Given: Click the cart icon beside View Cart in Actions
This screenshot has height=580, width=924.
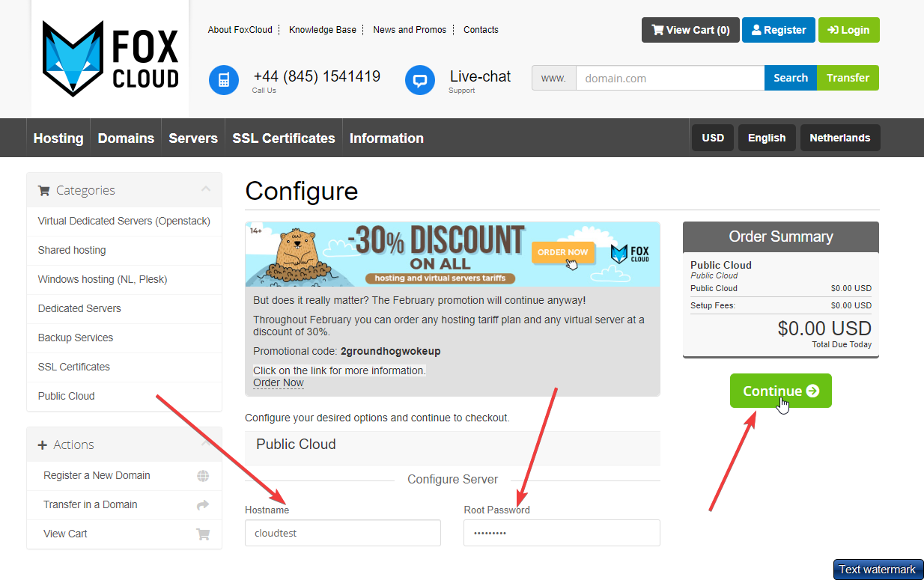Looking at the screenshot, I should click(203, 534).
